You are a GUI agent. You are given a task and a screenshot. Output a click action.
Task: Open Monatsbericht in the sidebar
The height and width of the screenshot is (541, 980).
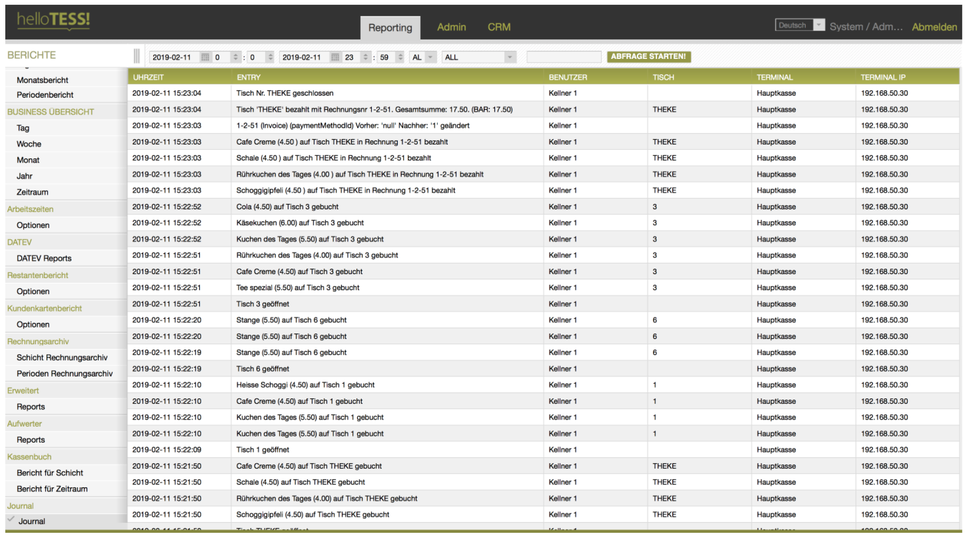tap(42, 80)
